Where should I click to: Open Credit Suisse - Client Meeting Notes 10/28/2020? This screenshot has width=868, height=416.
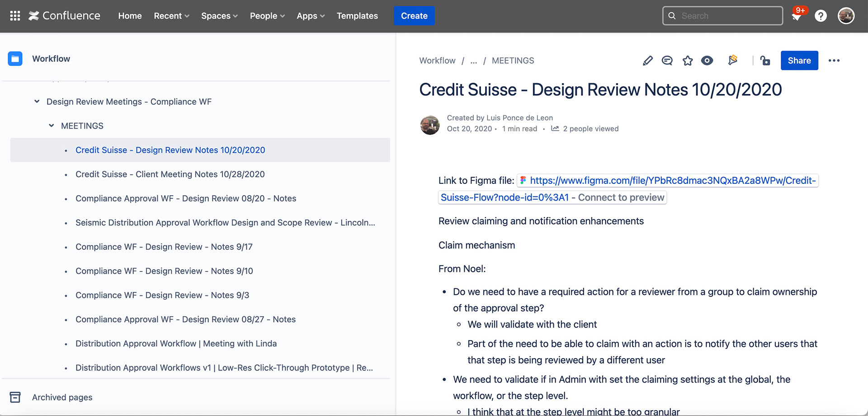click(x=170, y=174)
